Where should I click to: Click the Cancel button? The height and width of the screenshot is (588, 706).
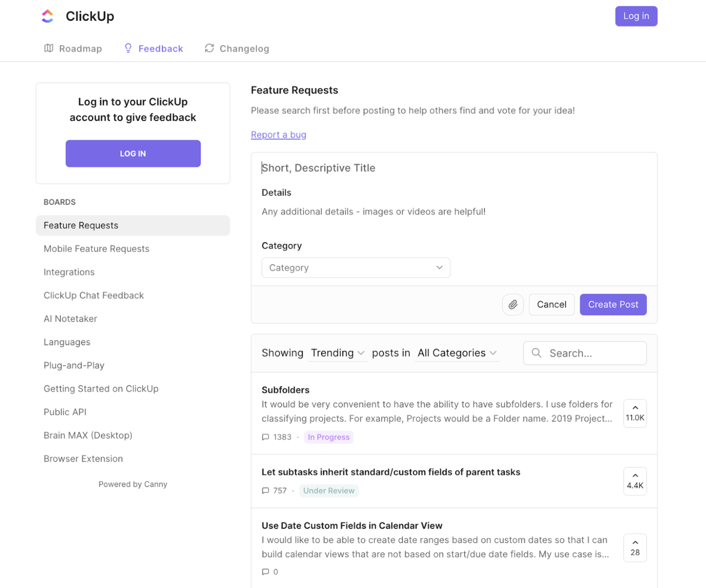(x=552, y=305)
